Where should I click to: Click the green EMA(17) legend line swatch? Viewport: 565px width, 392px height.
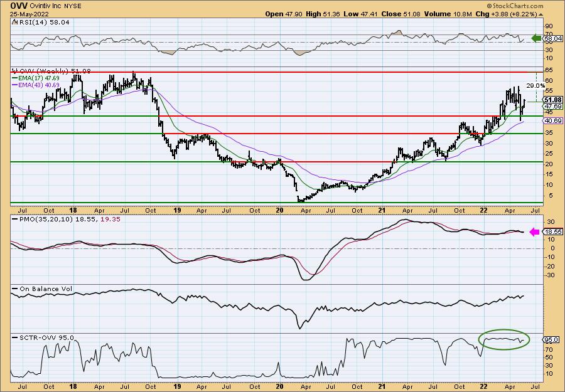pyautogui.click(x=16, y=78)
